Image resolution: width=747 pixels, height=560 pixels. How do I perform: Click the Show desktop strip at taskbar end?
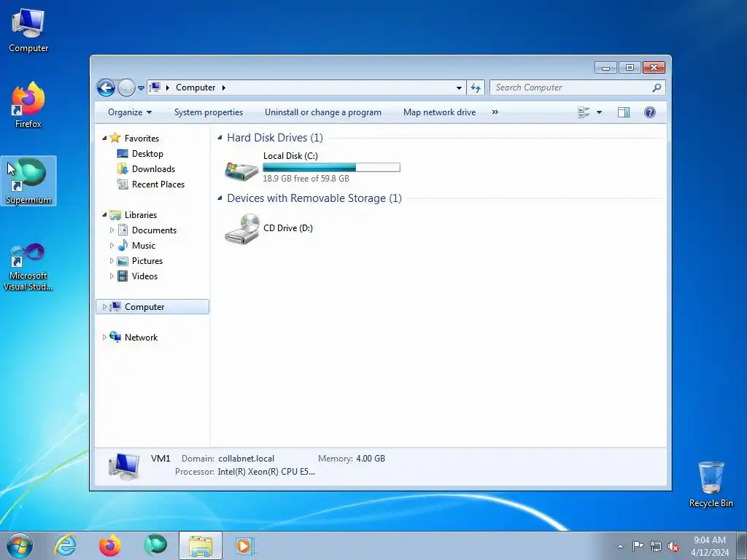click(x=742, y=545)
